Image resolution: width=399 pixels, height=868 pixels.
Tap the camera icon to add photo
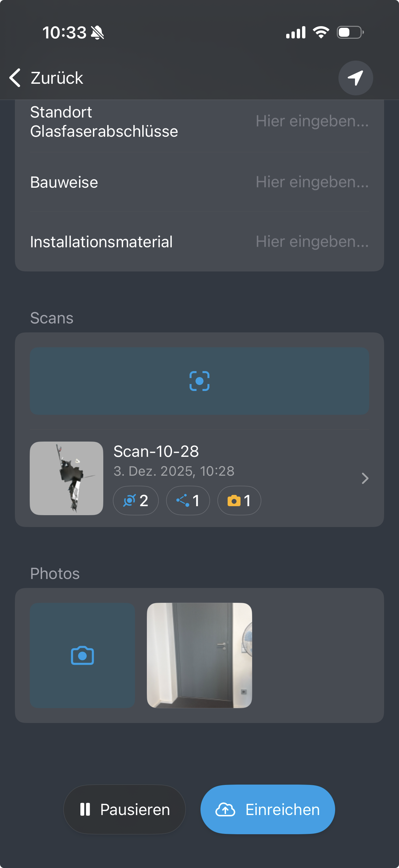coord(82,655)
